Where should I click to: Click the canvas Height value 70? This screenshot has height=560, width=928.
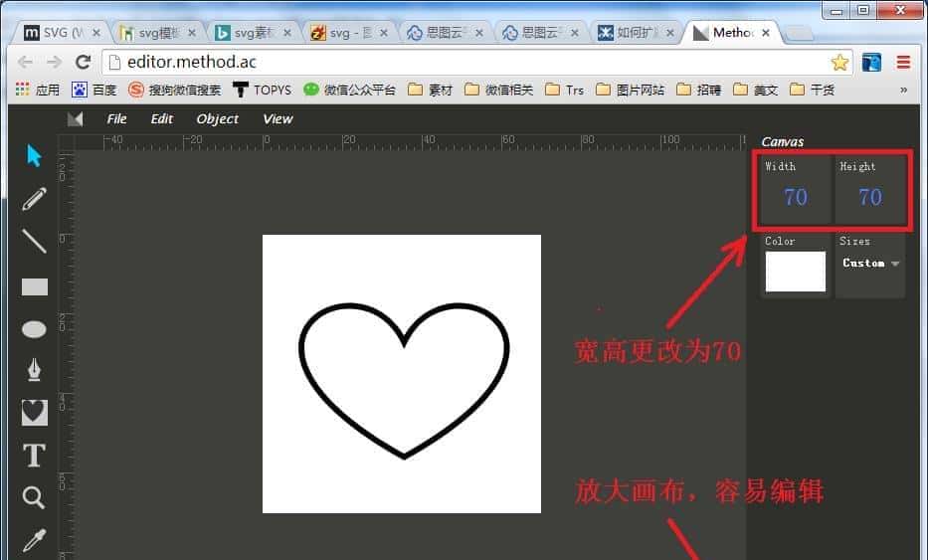(x=870, y=197)
